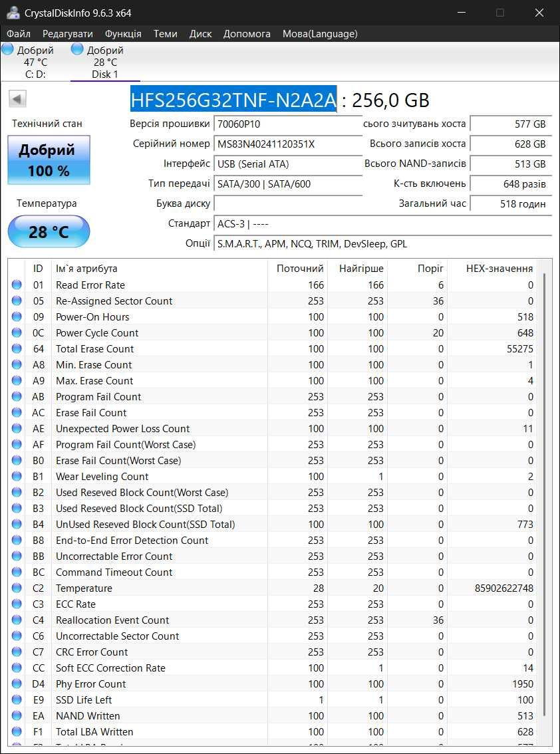Click the options field listing S.M.A.R.T., APM, NCQ
The image size is (560, 754).
[383, 244]
